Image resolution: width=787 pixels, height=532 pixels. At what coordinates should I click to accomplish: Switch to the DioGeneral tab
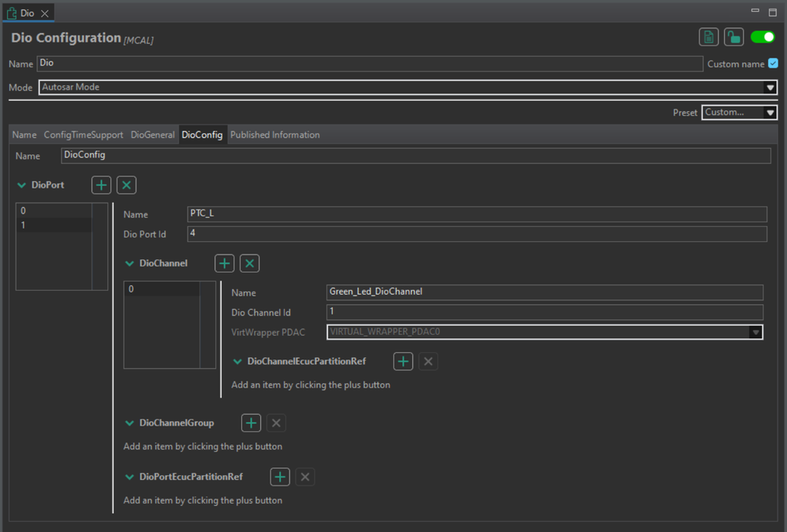[152, 135]
